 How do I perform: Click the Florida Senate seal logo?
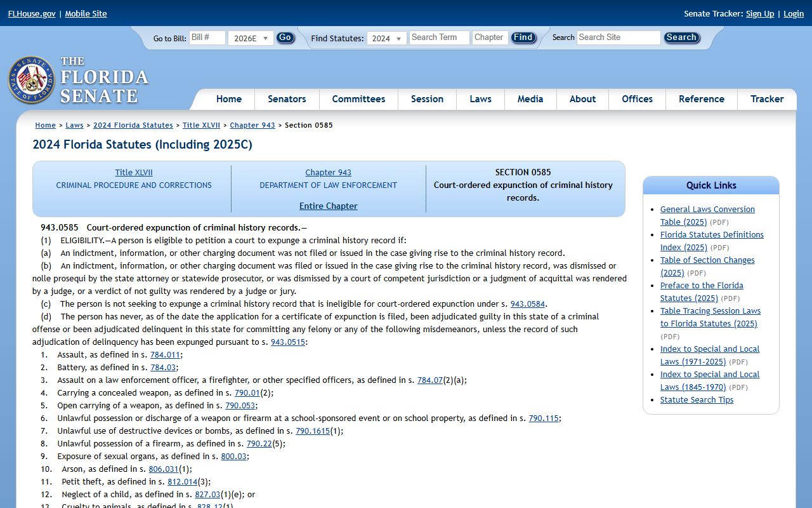pyautogui.click(x=31, y=80)
